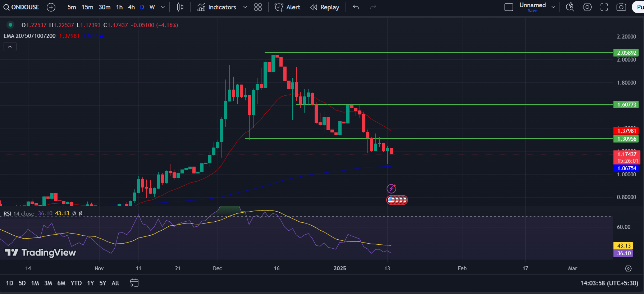
Task: Open the US economic events flags
Action: pos(397,200)
